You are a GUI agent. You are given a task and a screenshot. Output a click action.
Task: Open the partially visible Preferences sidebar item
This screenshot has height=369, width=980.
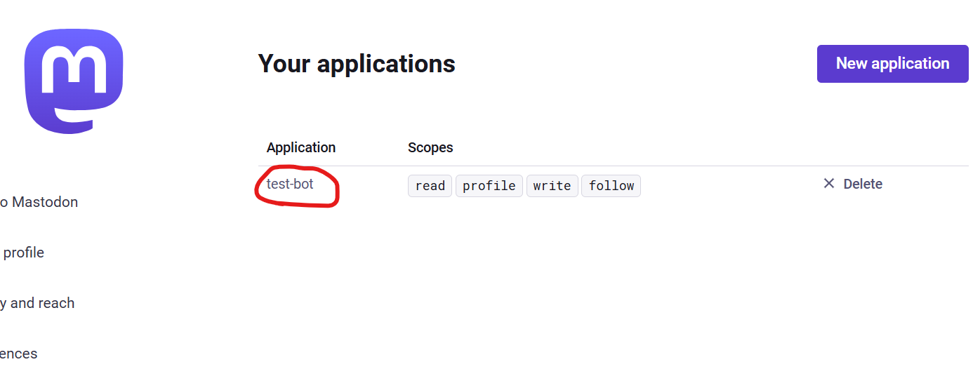pyautogui.click(x=20, y=354)
